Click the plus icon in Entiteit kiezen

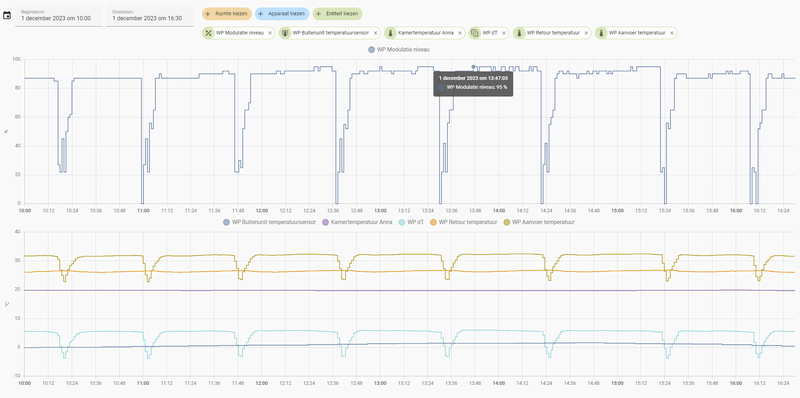pyautogui.click(x=318, y=14)
